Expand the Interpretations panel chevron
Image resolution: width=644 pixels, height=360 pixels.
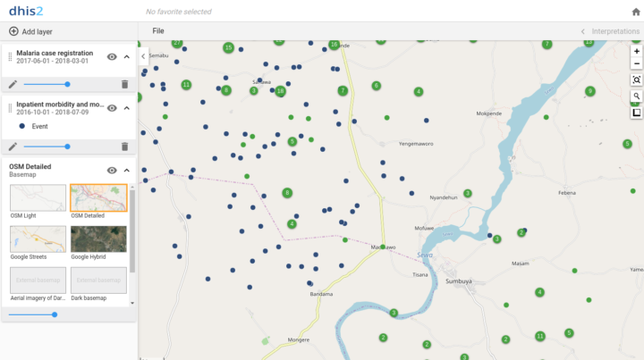(x=583, y=31)
